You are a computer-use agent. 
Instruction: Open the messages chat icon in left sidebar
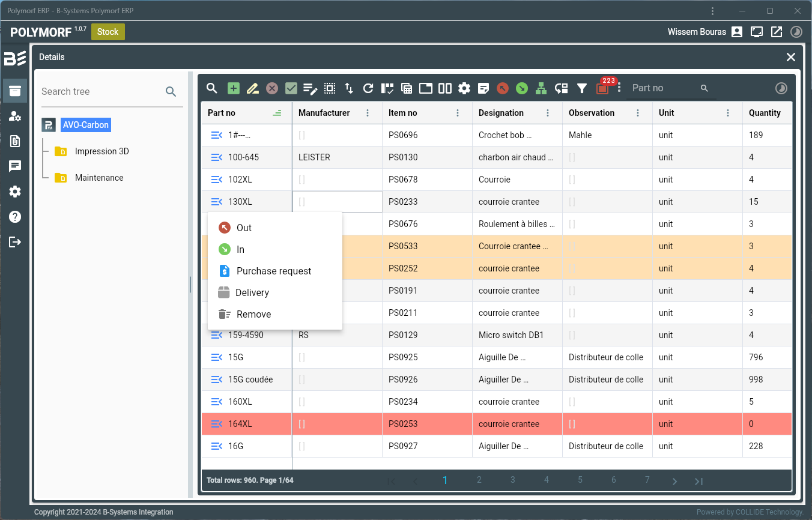pyautogui.click(x=15, y=166)
